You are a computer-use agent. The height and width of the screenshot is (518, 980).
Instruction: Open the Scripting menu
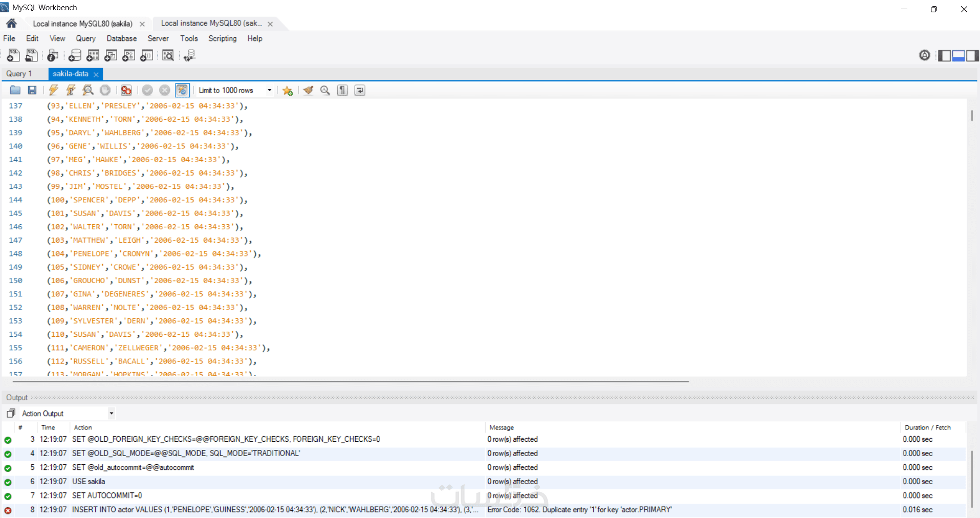[223, 38]
